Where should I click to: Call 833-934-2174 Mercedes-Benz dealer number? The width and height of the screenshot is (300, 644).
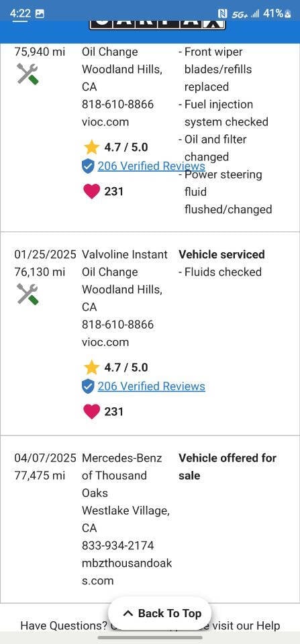(x=118, y=545)
